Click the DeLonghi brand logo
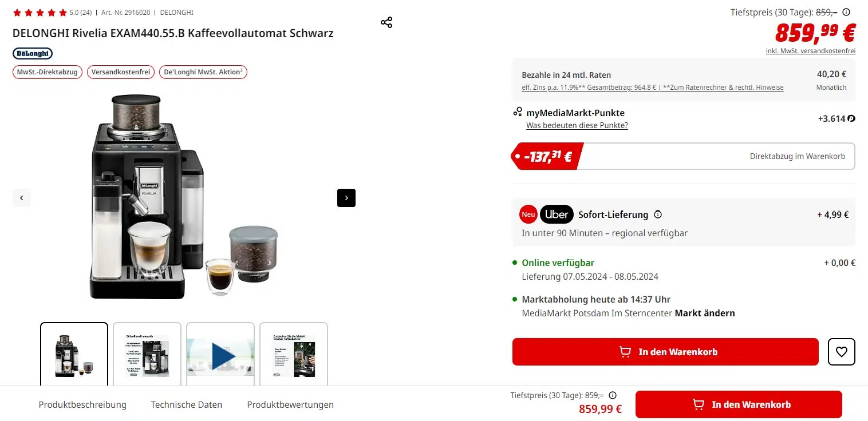Viewport: 868px width, 421px height. (x=33, y=53)
